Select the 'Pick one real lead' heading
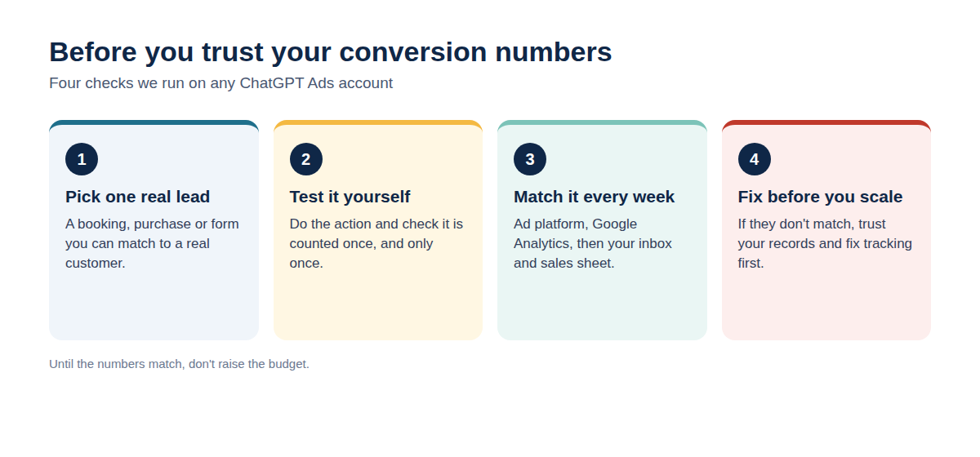The image size is (980, 457). (x=138, y=197)
